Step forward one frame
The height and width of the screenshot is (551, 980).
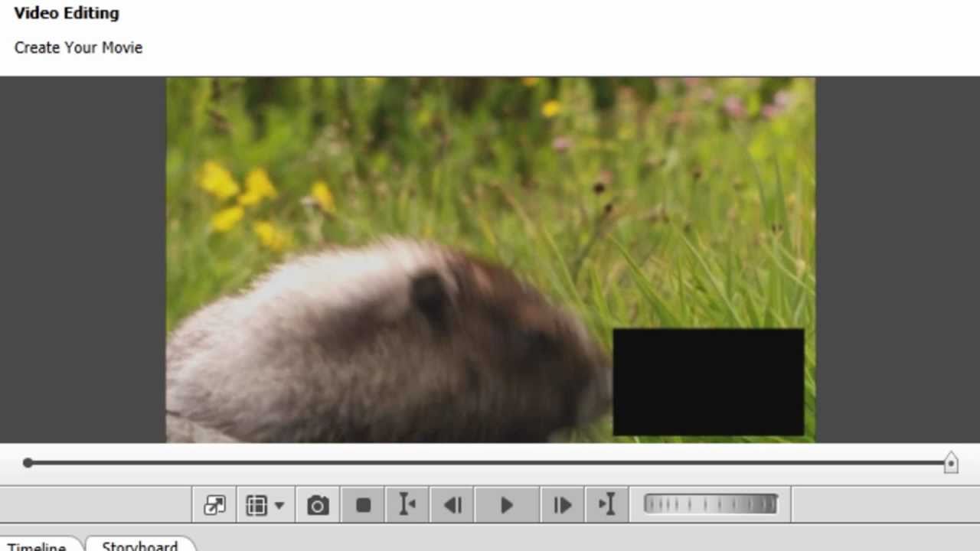(562, 505)
